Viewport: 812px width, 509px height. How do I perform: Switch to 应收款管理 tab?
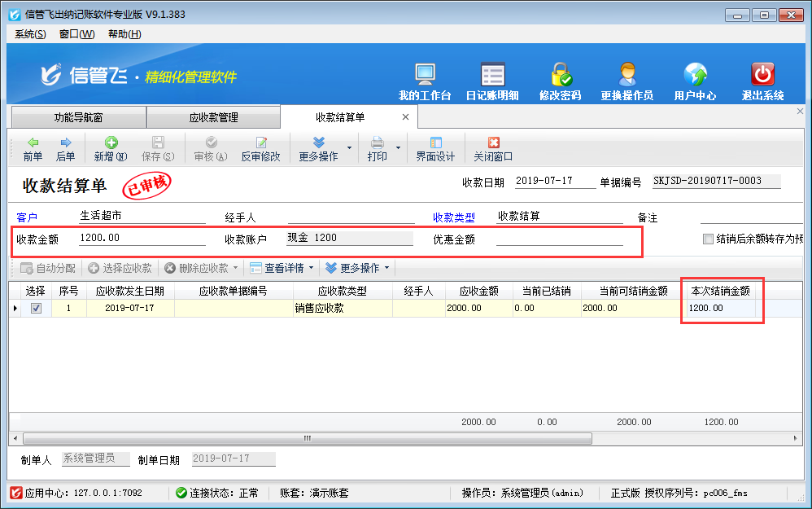click(213, 117)
